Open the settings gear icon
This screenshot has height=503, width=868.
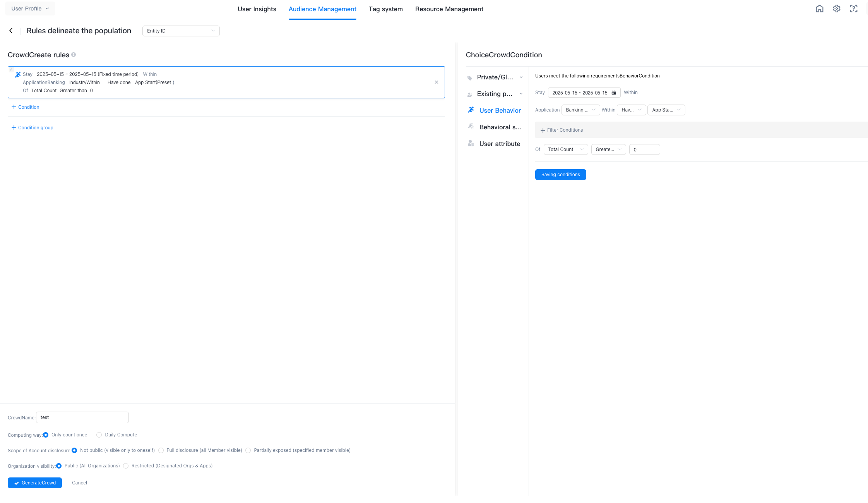coord(836,9)
